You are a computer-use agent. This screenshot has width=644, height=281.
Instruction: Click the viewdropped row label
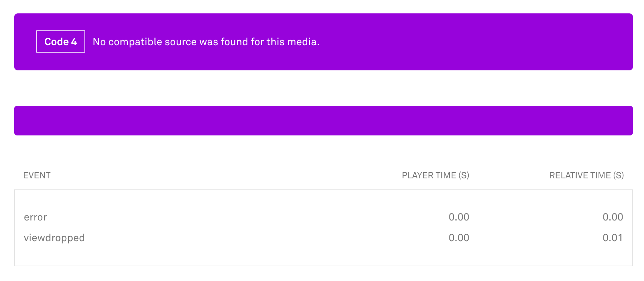click(x=54, y=238)
